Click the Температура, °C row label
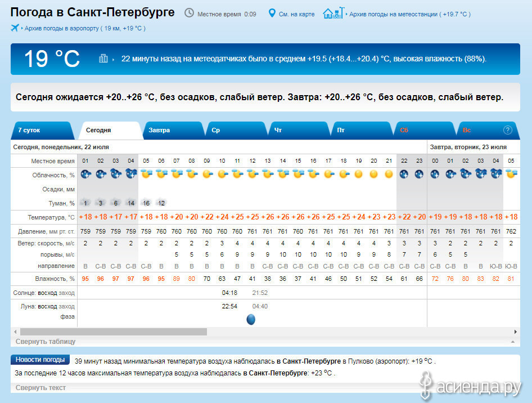The width and height of the screenshot is (532, 403). pyautogui.click(x=51, y=217)
